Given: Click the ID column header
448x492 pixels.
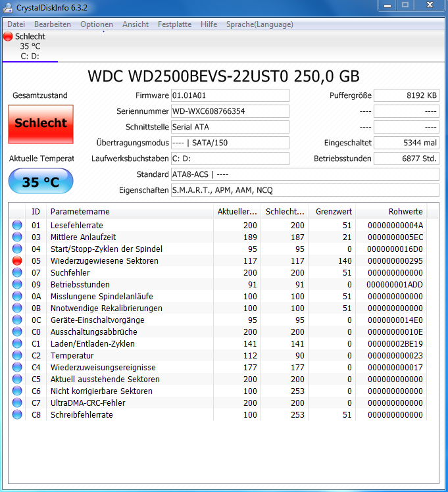Looking at the screenshot, I should (36, 212).
